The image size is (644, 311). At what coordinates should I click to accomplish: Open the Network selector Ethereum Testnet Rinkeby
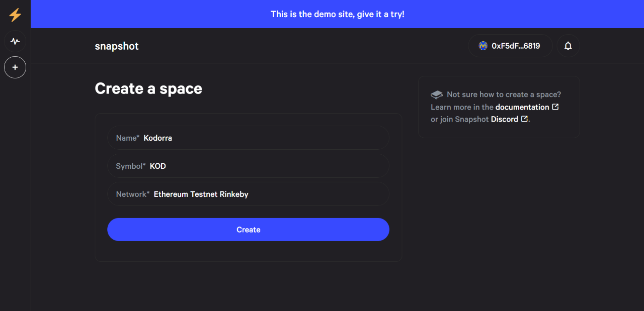point(248,194)
